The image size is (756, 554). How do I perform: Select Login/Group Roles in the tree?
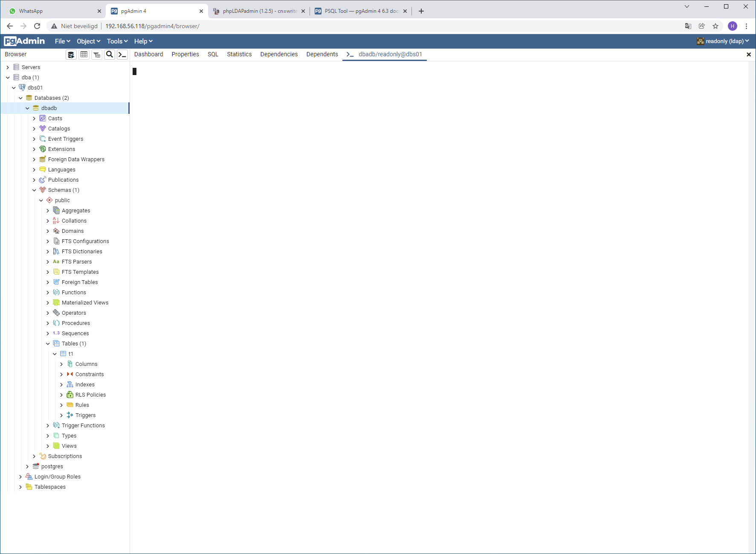click(x=57, y=477)
